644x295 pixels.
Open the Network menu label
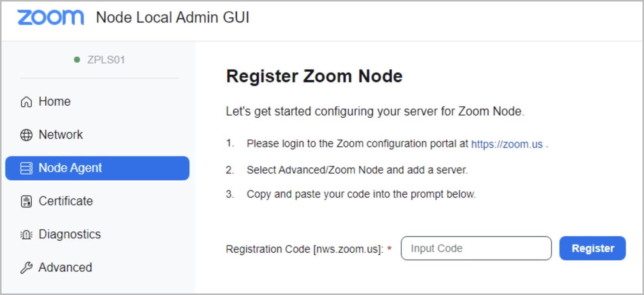61,135
